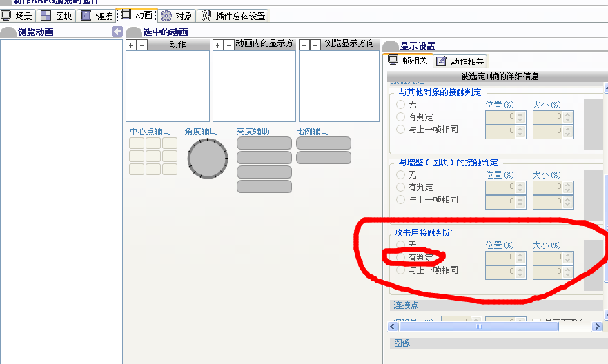
Task: Click the top 亮度辅助 bar
Action: (x=264, y=143)
